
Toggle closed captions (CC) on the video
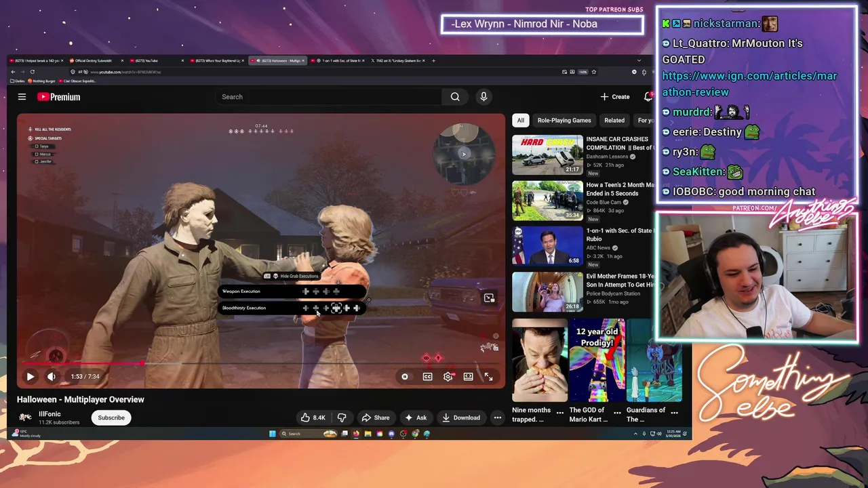(x=427, y=376)
